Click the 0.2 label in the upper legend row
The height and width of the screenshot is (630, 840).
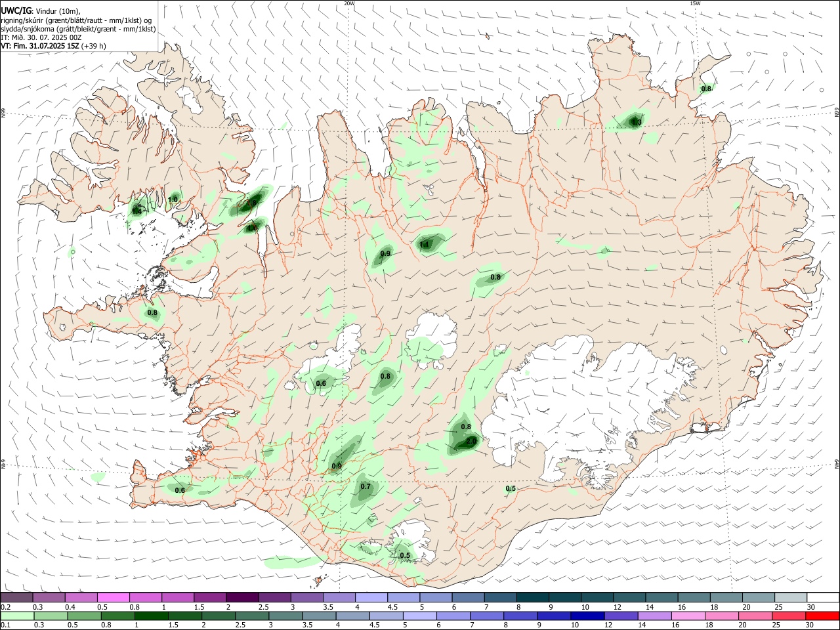6,607
